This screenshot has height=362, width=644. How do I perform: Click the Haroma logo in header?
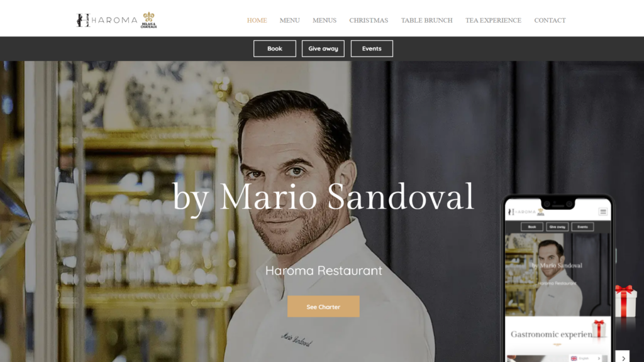coord(107,20)
